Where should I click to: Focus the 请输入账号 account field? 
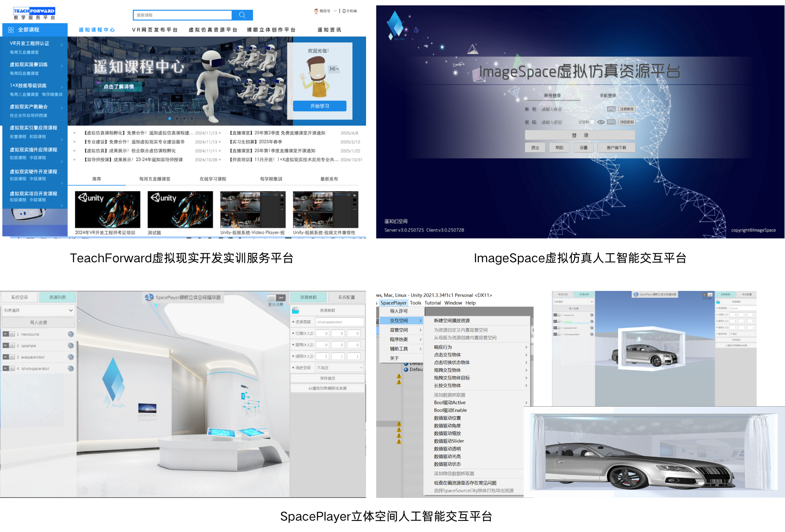[573, 109]
